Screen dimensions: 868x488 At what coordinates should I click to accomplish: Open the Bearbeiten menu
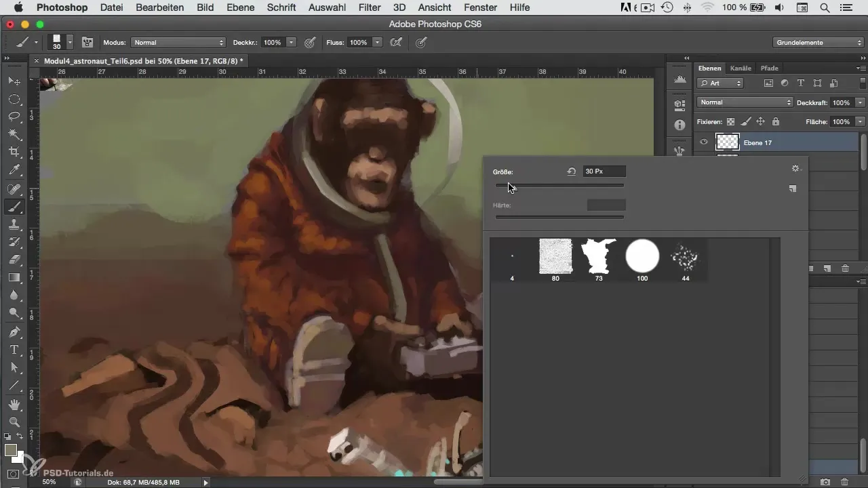(x=160, y=7)
